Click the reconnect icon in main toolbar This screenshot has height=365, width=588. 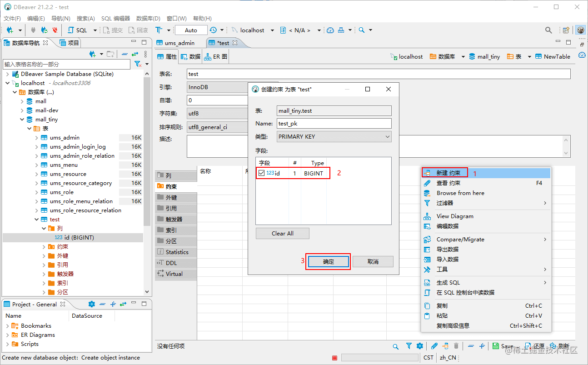point(44,30)
